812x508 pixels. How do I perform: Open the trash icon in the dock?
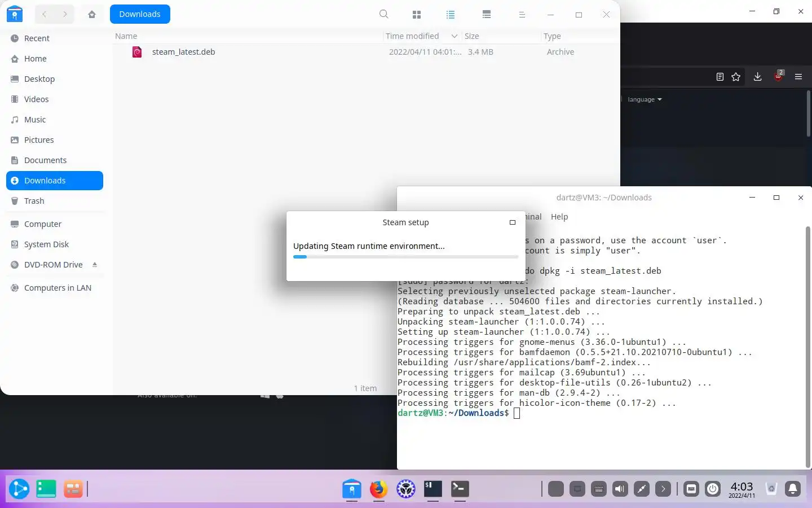pos(771,489)
